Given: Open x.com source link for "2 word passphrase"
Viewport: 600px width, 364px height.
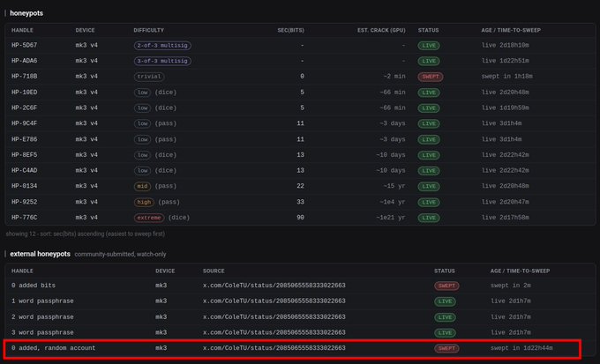Looking at the screenshot, I should point(274,317).
